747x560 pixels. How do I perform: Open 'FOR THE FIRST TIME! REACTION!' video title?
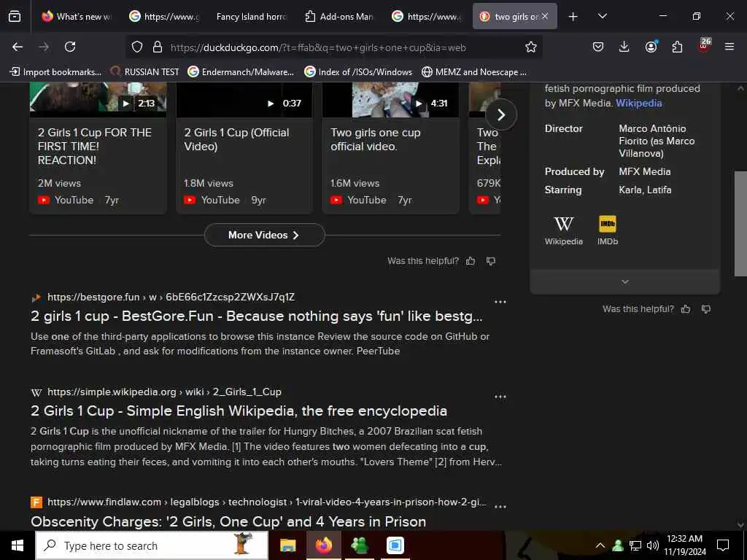(94, 146)
